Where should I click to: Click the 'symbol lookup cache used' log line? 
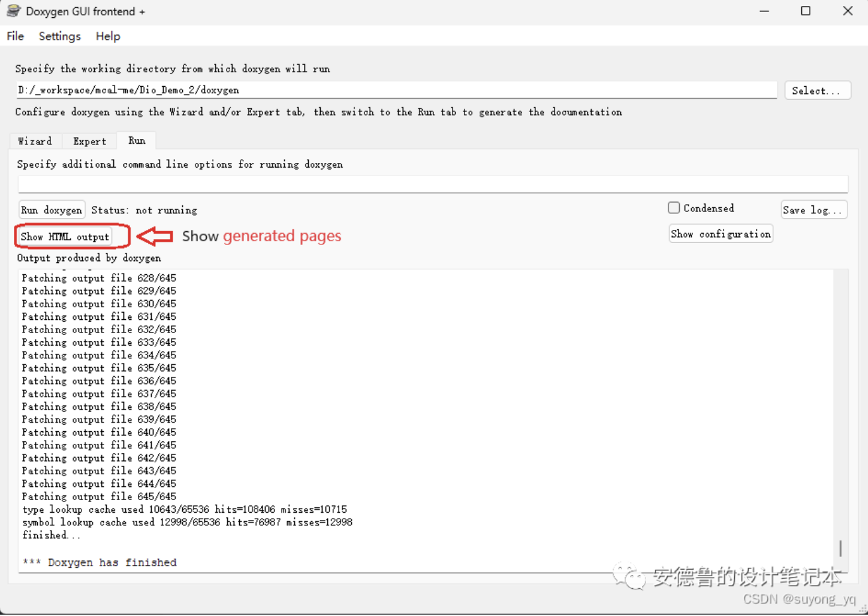point(187,523)
